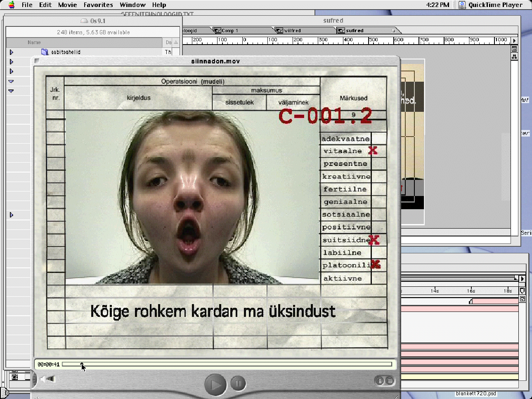This screenshot has width=532, height=399.
Task: Click the comp button below the marker bin
Action: tap(522, 299)
